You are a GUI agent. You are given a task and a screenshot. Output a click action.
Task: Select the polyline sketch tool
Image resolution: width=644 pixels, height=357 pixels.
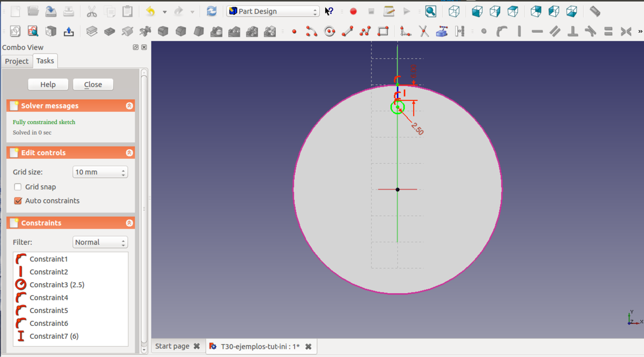coord(365,32)
